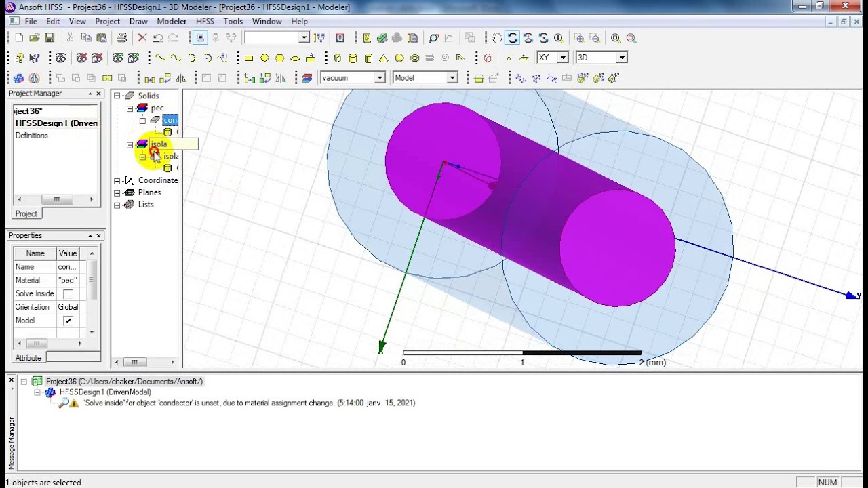This screenshot has width=868, height=488.
Task: Click the Validate green checkmark icon
Action: (x=382, y=38)
